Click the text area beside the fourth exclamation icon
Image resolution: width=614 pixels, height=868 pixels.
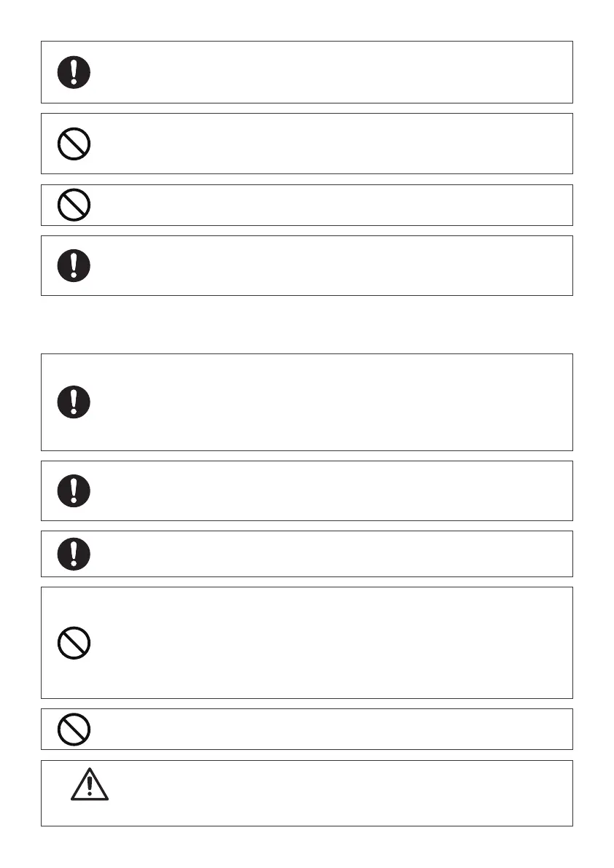tap(328, 490)
